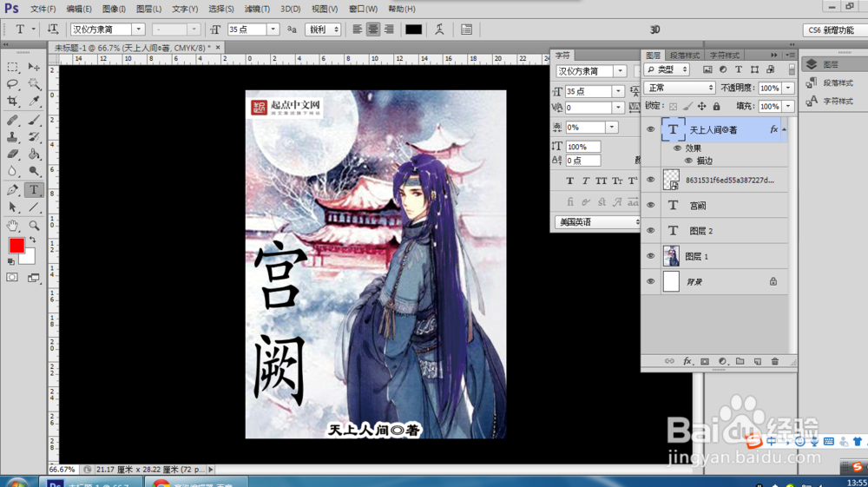Switch to the 字符样式 tab

[x=724, y=56]
